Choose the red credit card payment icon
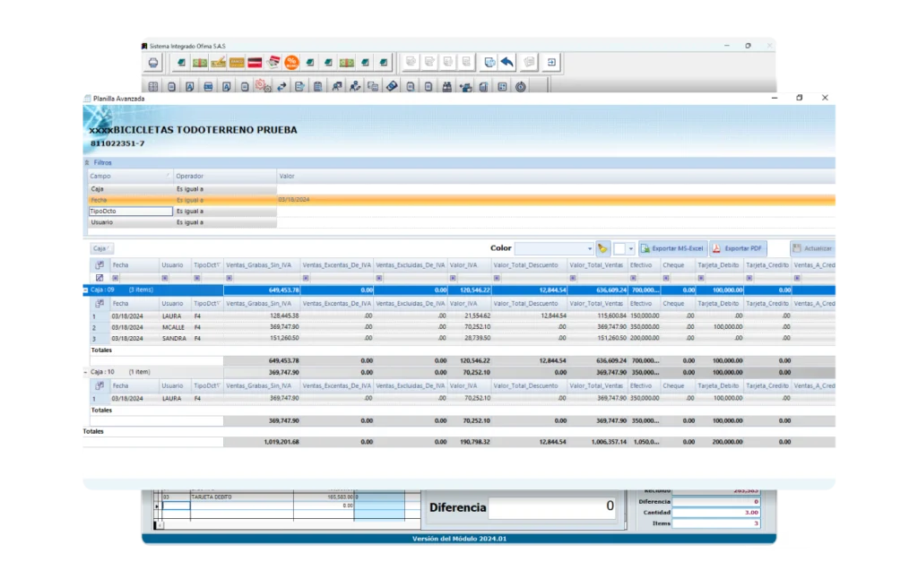 (x=255, y=63)
